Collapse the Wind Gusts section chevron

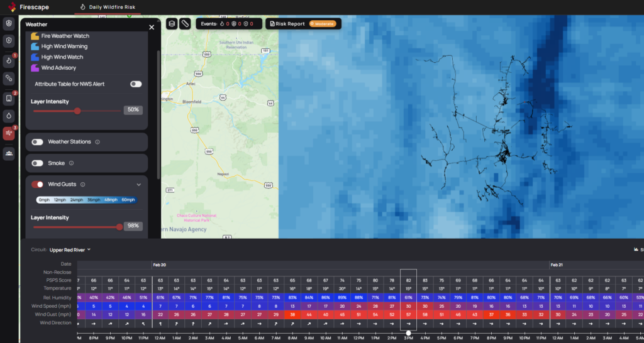click(138, 184)
